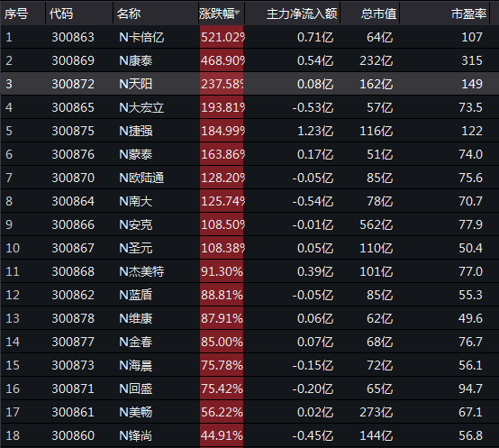Select the N卡倍亿 stock row

coord(249,37)
